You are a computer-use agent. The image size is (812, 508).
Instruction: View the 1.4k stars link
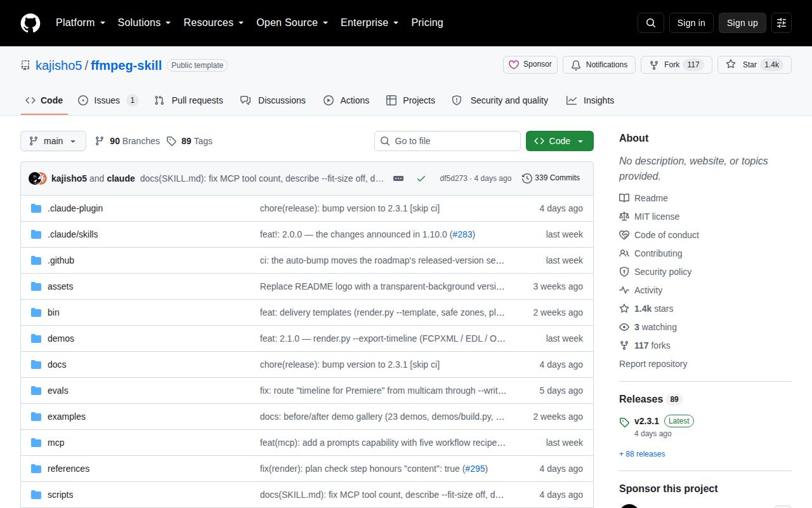[x=646, y=309]
